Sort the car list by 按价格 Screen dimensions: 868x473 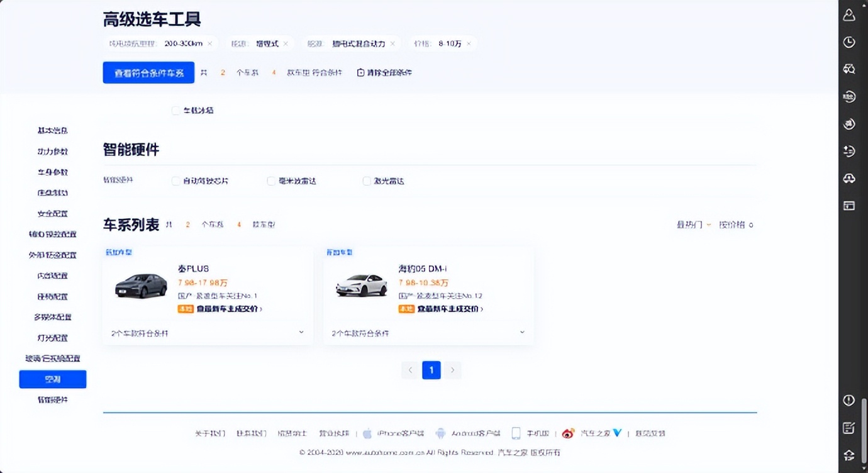(x=736, y=225)
